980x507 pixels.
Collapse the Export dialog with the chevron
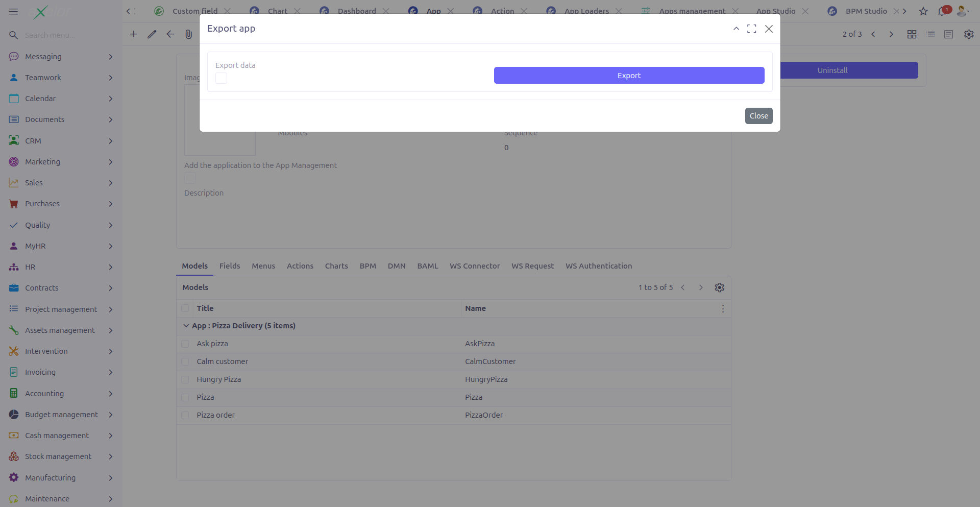pyautogui.click(x=736, y=29)
